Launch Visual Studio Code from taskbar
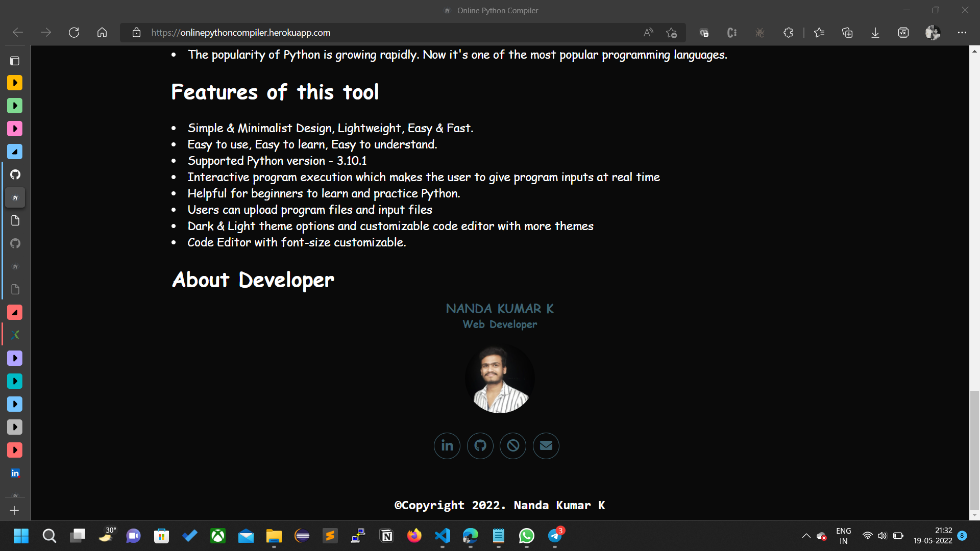The width and height of the screenshot is (980, 551). click(443, 536)
